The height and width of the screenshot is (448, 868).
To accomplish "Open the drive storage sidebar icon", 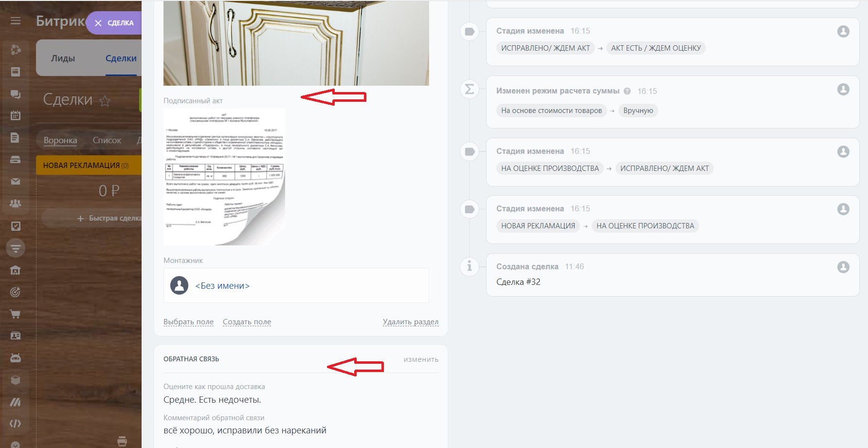I will pos(16,160).
